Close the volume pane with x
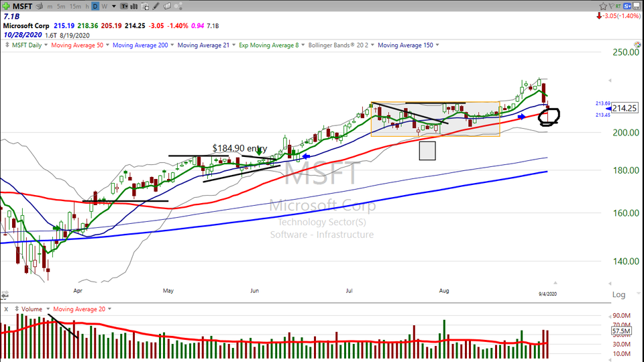Screen dimensions: 644x362 (x=6, y=309)
